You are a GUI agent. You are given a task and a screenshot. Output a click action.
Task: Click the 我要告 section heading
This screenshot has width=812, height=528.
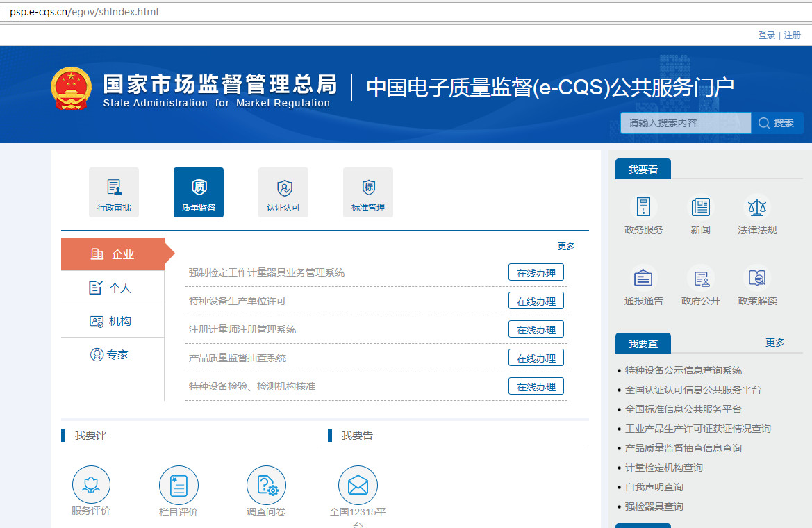tap(357, 435)
